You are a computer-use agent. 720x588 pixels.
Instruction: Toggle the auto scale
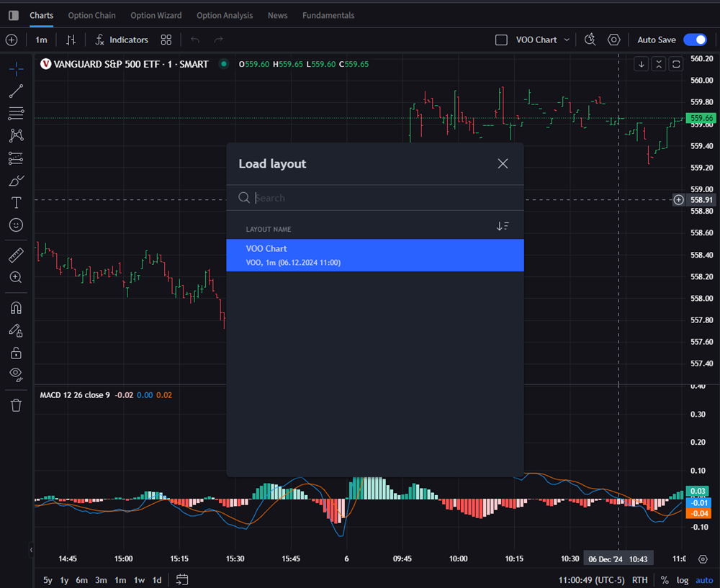(704, 580)
